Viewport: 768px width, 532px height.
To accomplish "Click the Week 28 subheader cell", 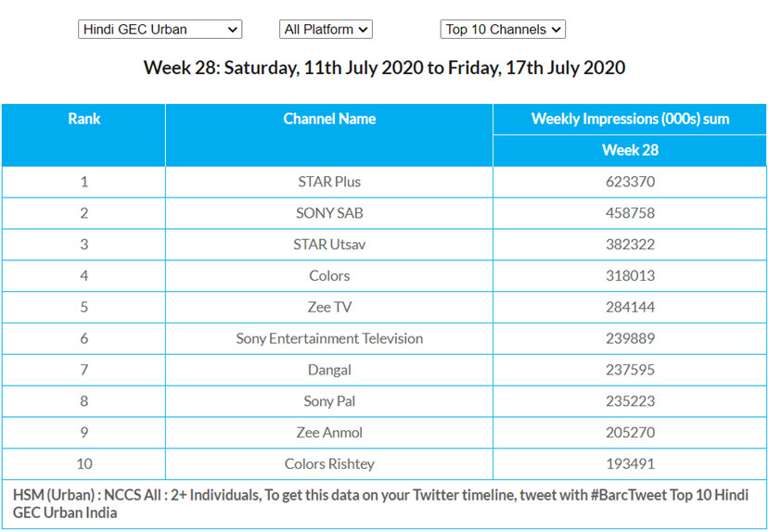I will click(x=630, y=150).
